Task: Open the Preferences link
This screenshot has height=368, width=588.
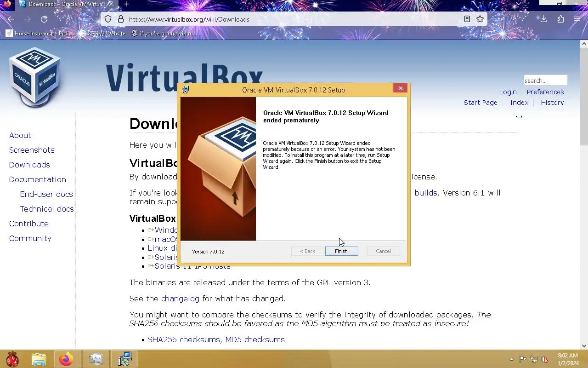Action: (545, 92)
